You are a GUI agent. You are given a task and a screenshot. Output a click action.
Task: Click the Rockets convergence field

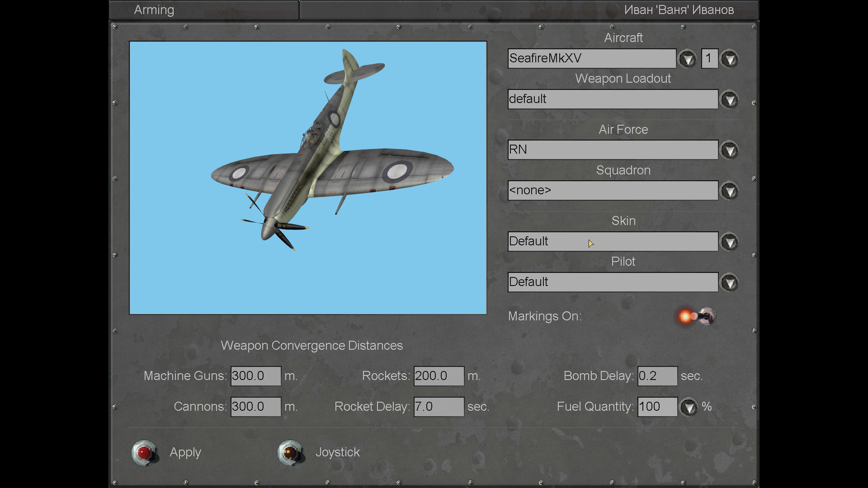coord(439,376)
